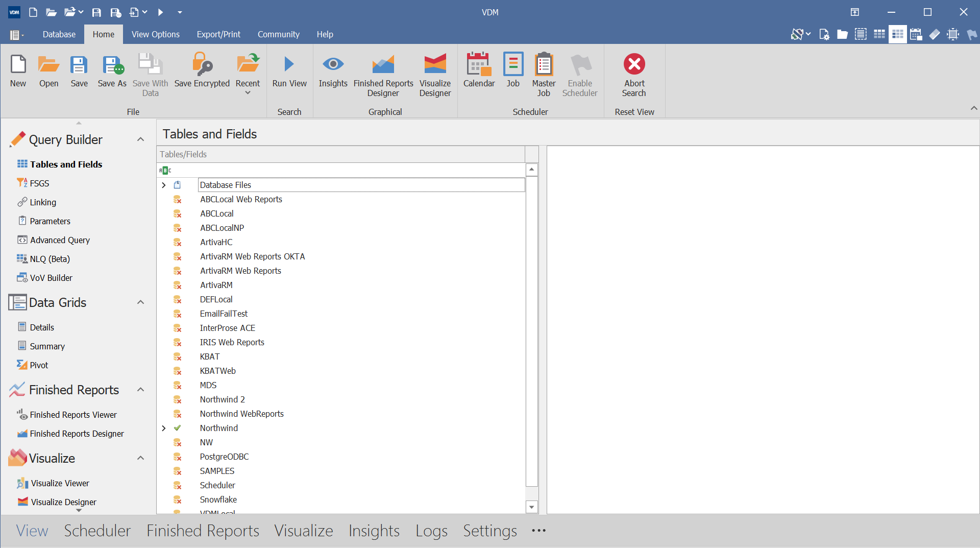Switch to the Database ribbon tab
This screenshot has height=548, width=980.
(59, 34)
